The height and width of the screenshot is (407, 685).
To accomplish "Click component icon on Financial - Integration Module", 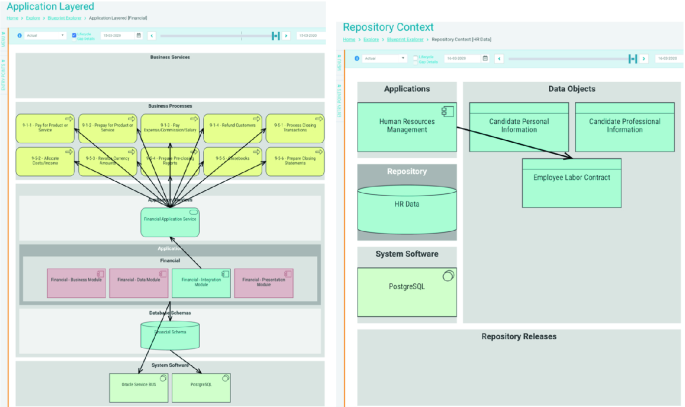I will tap(225, 274).
